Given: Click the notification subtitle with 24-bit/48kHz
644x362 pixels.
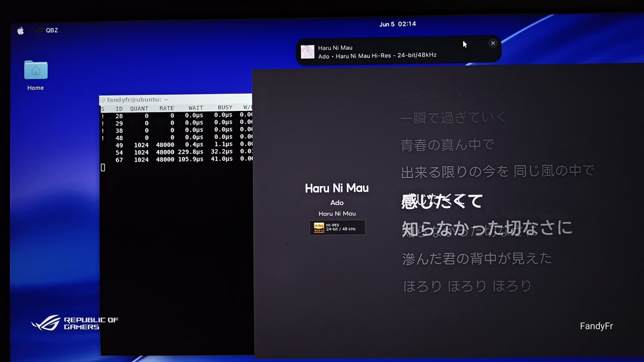Looking at the screenshot, I should (377, 56).
